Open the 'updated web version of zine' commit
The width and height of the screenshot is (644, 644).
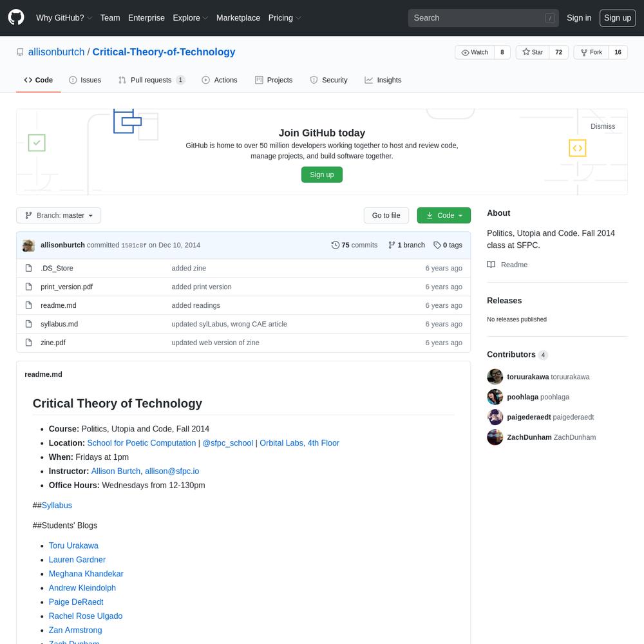coord(215,343)
